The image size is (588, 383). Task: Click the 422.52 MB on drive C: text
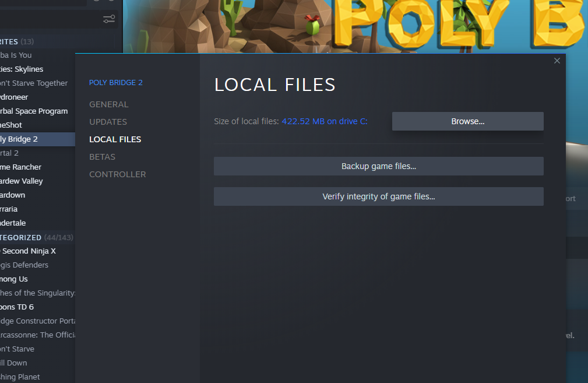tap(325, 121)
